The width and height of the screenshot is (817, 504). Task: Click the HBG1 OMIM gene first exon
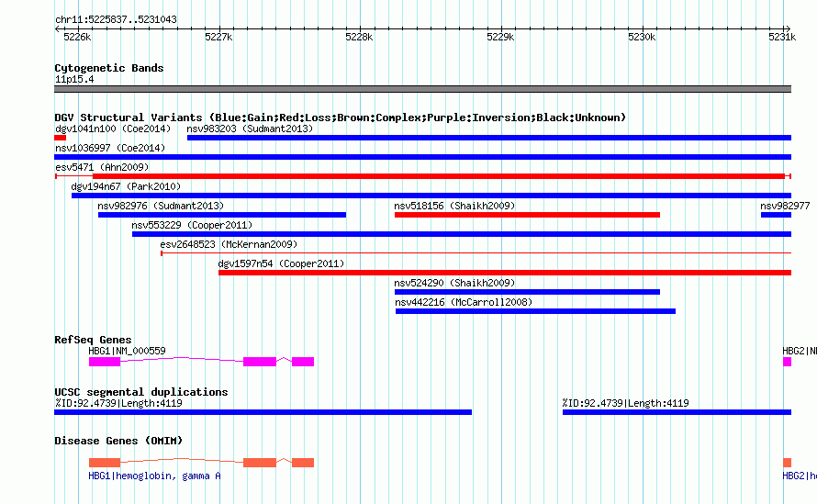tap(105, 463)
